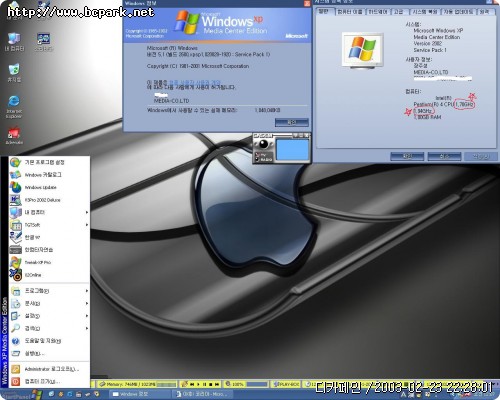The width and height of the screenshot is (500, 400).
Task: Open 도움말 및 지원 help entry
Action: pos(49,341)
